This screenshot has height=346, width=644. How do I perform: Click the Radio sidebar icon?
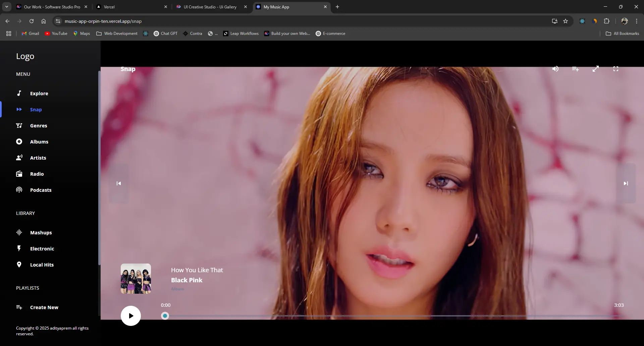point(19,174)
